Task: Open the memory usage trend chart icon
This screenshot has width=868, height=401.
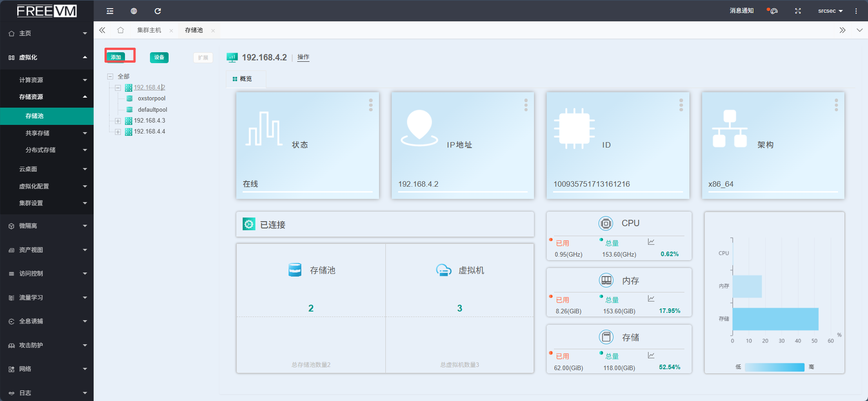Action: click(x=651, y=299)
